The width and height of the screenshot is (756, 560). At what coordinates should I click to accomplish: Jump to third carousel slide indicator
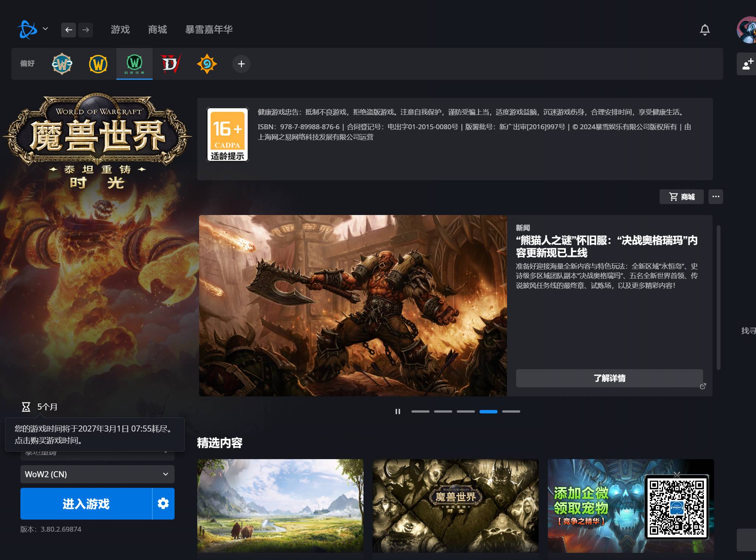[x=466, y=411]
